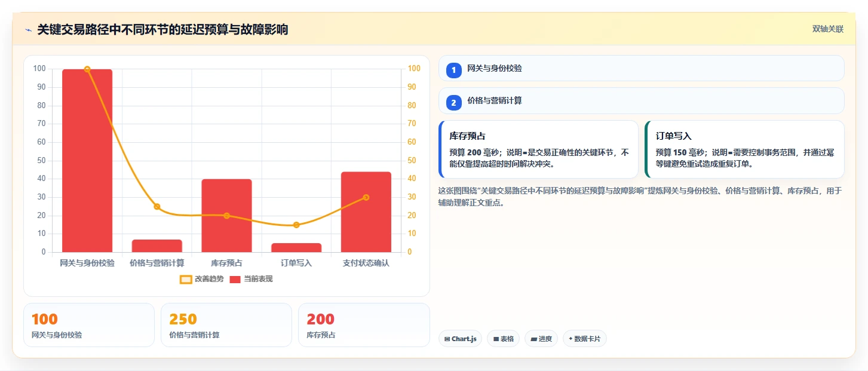868x371 pixels.
Task: Click the 预算 200 毫秒 description text
Action: [539, 158]
